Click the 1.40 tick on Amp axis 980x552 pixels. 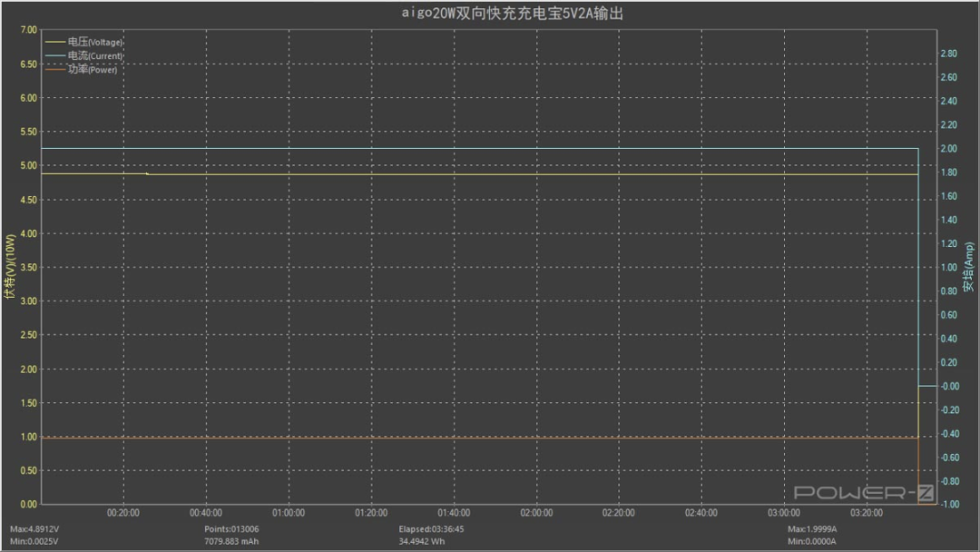949,220
